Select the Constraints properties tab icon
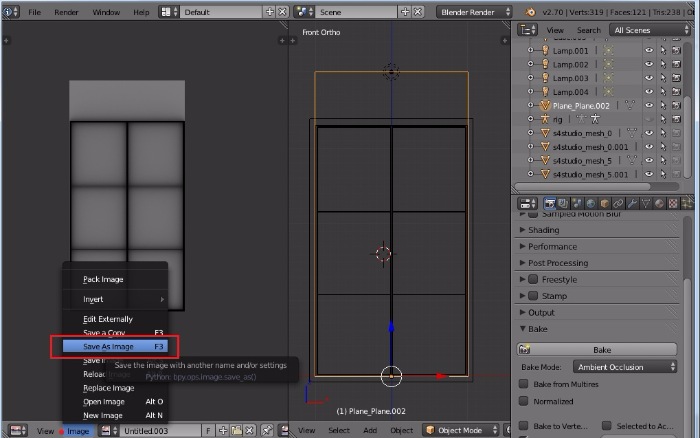The image size is (700, 438). tap(618, 204)
